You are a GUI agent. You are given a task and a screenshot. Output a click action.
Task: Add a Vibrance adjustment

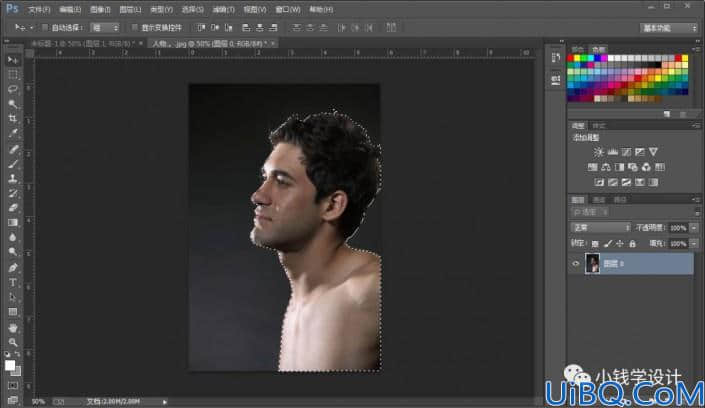point(653,152)
